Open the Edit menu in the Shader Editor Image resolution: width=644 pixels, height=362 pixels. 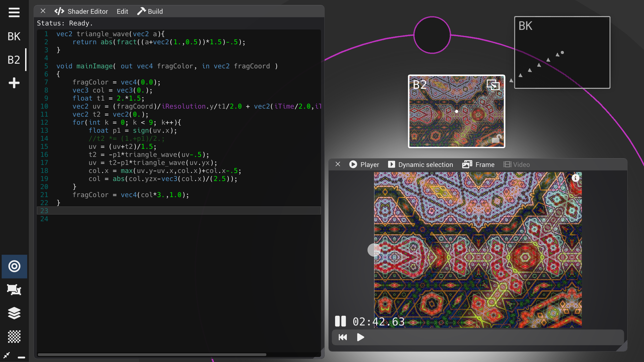122,11
